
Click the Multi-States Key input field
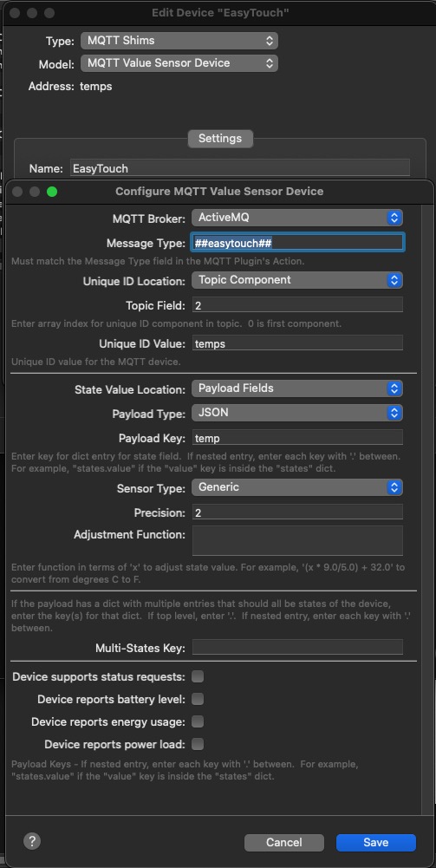tap(297, 647)
